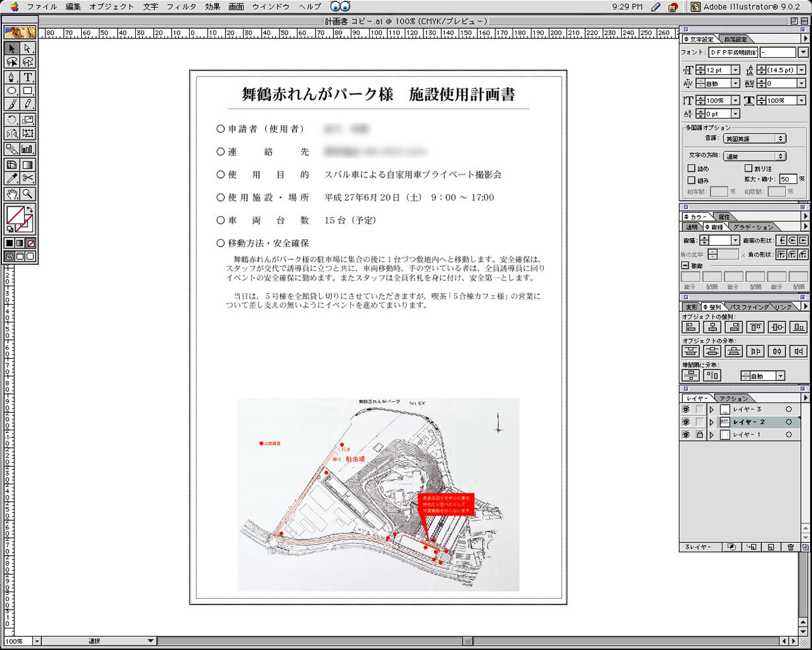The image size is (812, 650).
Task: Select the Rectangle tool
Action: click(x=28, y=91)
